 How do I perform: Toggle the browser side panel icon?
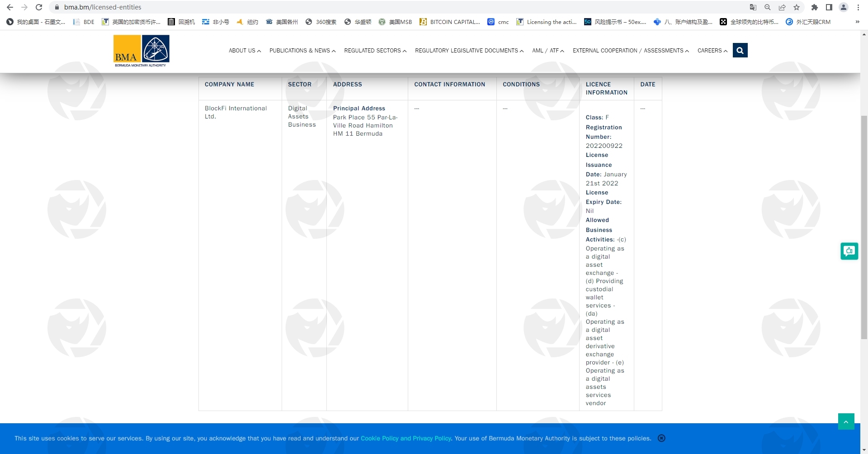pyautogui.click(x=829, y=7)
